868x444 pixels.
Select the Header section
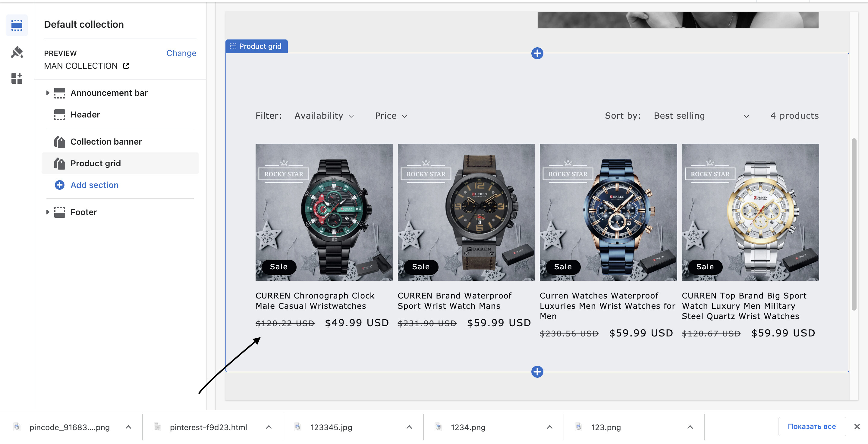(x=85, y=114)
